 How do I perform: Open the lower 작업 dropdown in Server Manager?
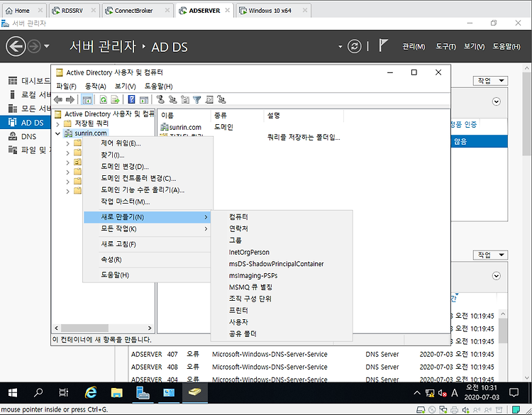pyautogui.click(x=490, y=255)
